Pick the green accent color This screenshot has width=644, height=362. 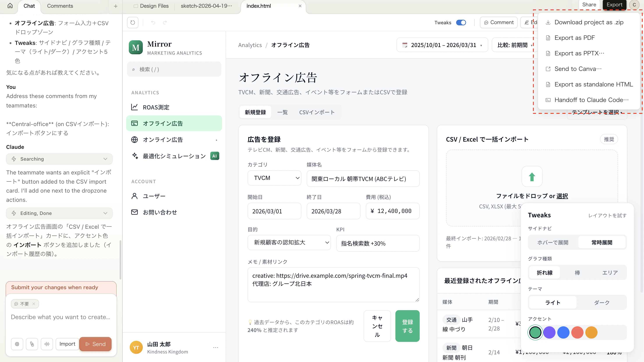(x=535, y=332)
